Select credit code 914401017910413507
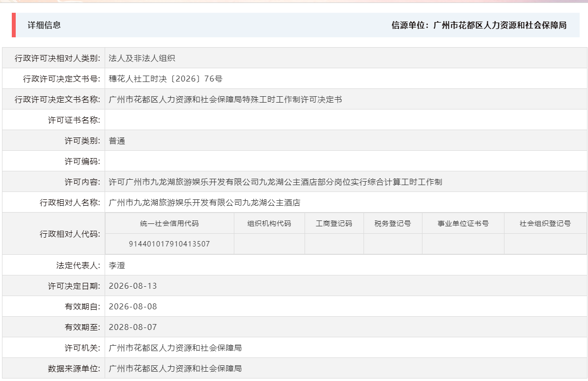 tap(169, 244)
